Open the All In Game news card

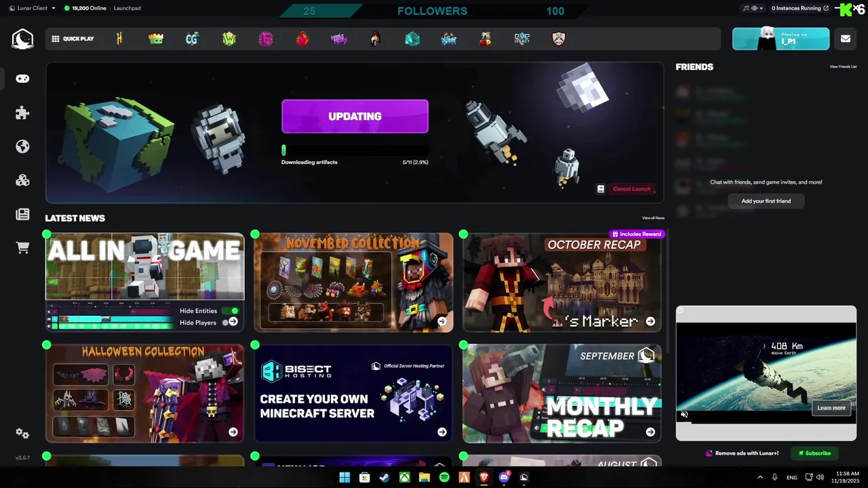144,283
